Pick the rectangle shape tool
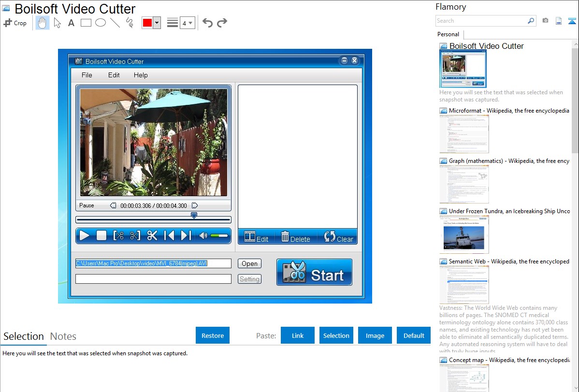The width and height of the screenshot is (579, 392). 86,23
